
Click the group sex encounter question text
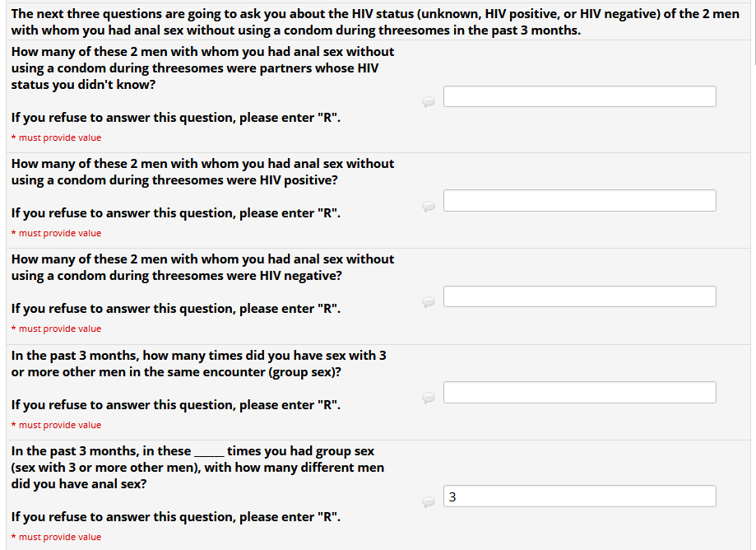(x=198, y=364)
